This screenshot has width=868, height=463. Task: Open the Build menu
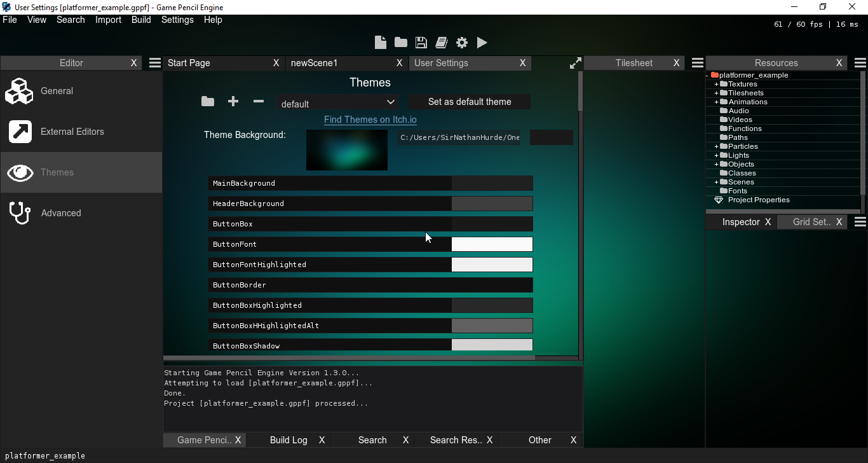141,20
